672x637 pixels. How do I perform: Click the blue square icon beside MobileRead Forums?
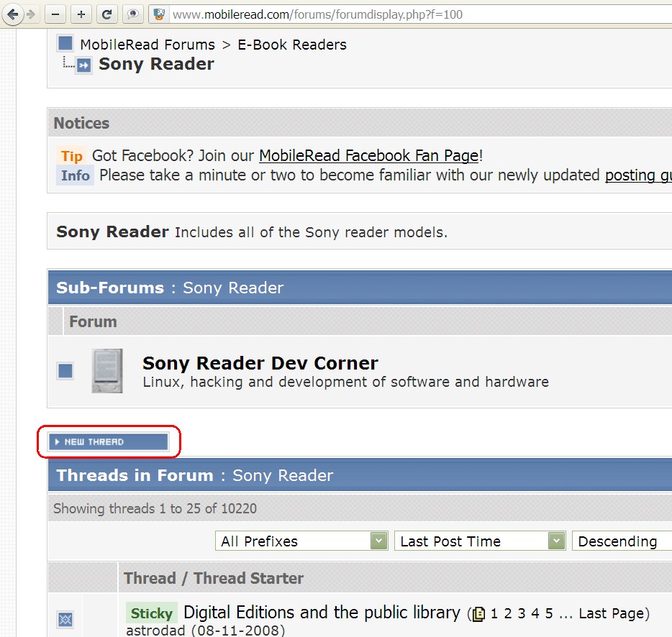[x=65, y=43]
